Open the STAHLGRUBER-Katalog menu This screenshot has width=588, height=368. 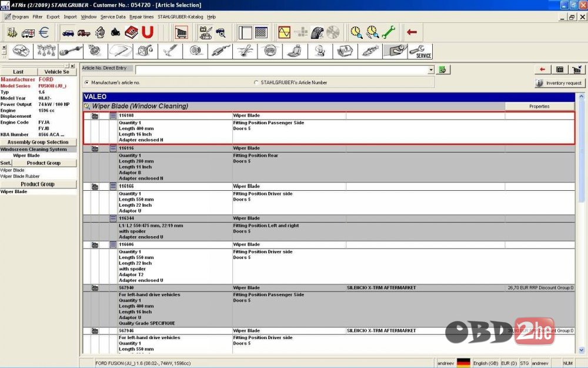point(181,17)
